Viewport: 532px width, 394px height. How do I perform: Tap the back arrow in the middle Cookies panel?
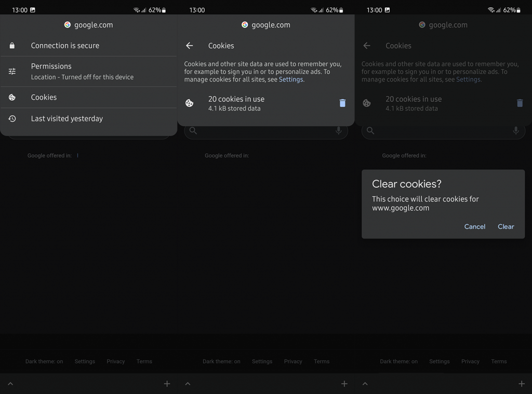189,46
